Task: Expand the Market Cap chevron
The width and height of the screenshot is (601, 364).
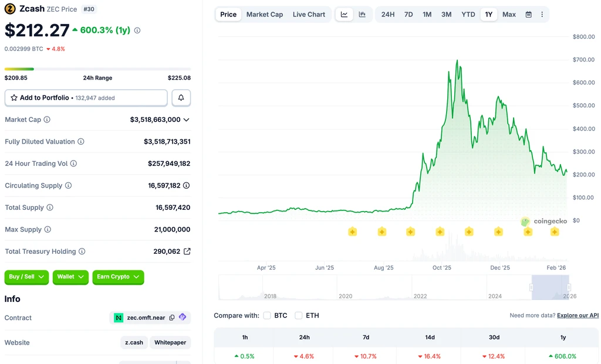Action: coord(186,120)
